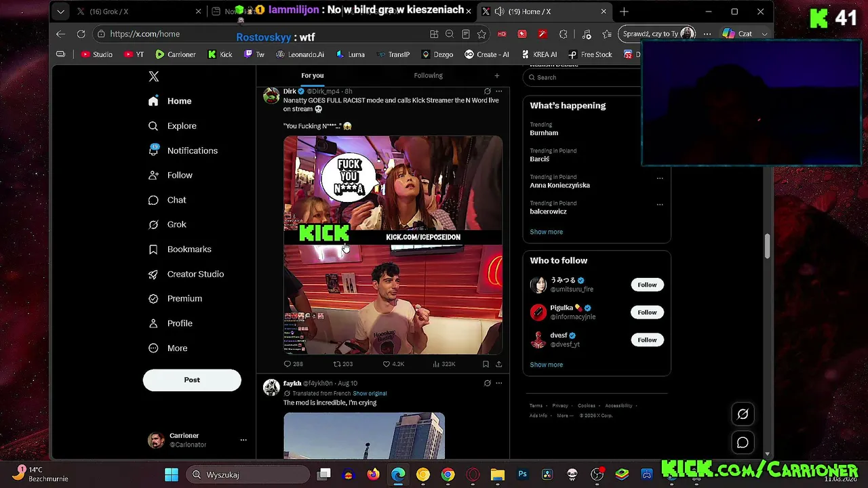This screenshot has width=868, height=488.
Task: Repost Dirk's post with the retweet icon
Action: pos(342,364)
